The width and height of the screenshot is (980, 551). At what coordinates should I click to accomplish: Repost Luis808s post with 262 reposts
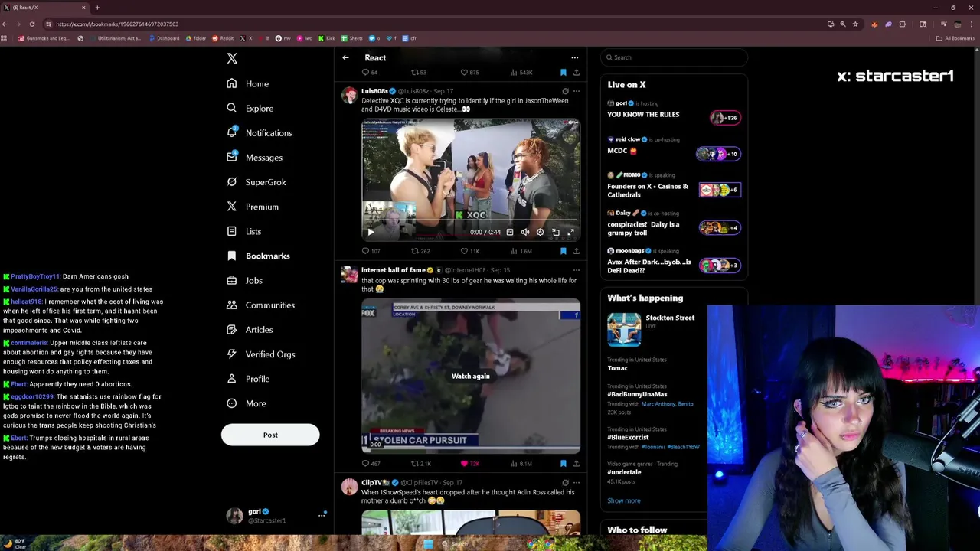[x=420, y=251]
